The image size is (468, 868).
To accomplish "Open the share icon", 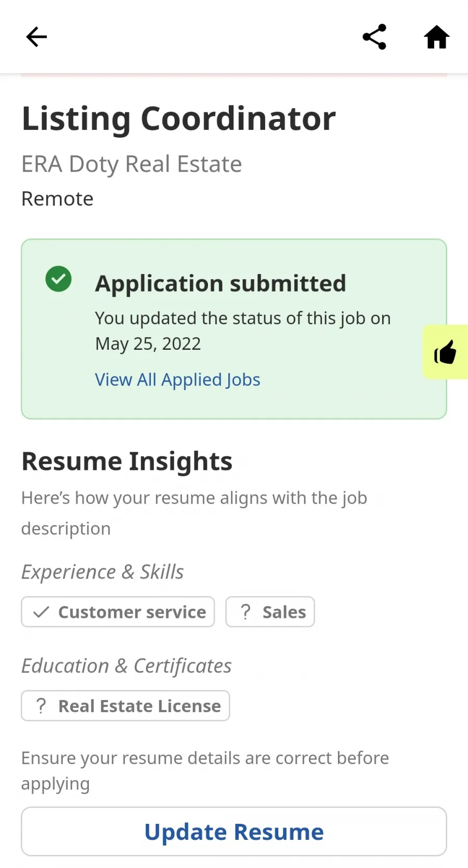I will (x=374, y=37).
